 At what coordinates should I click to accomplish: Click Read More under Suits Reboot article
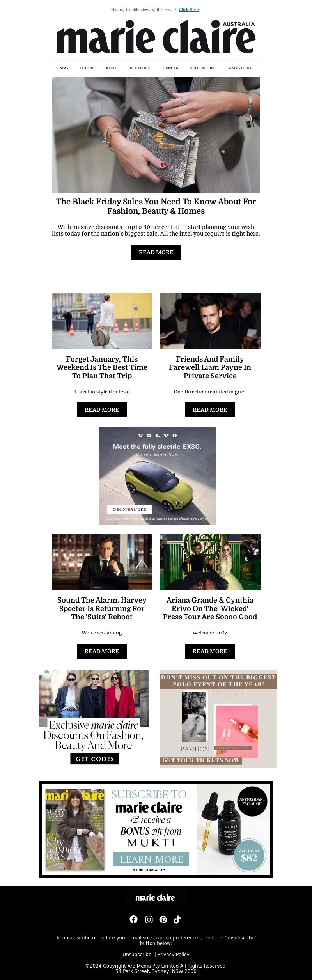[102, 651]
